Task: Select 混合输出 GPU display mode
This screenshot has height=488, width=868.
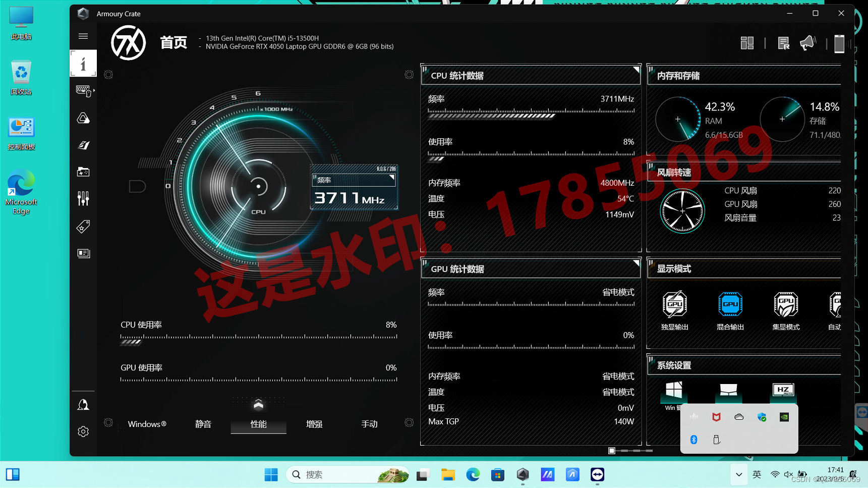Action: 730,310
